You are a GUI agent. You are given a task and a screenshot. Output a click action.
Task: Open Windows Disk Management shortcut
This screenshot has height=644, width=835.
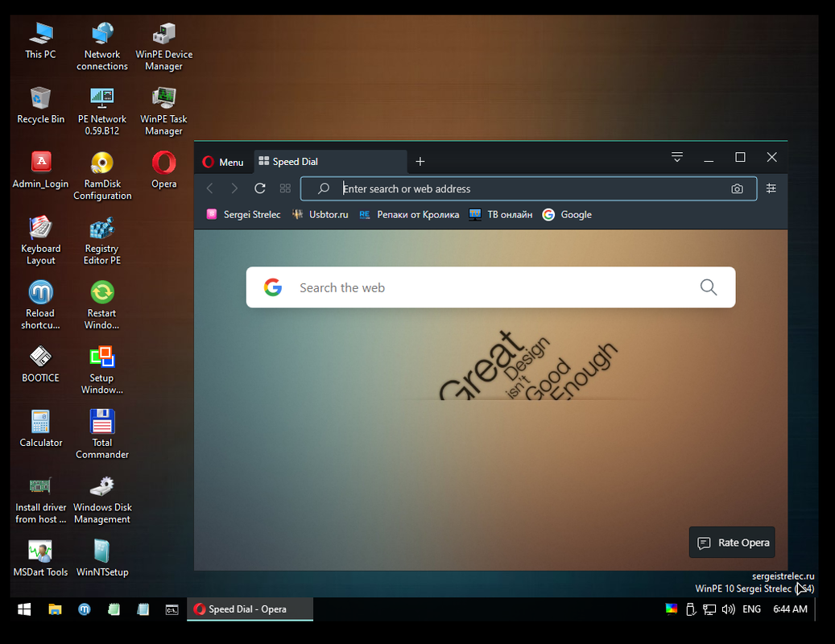102,499
